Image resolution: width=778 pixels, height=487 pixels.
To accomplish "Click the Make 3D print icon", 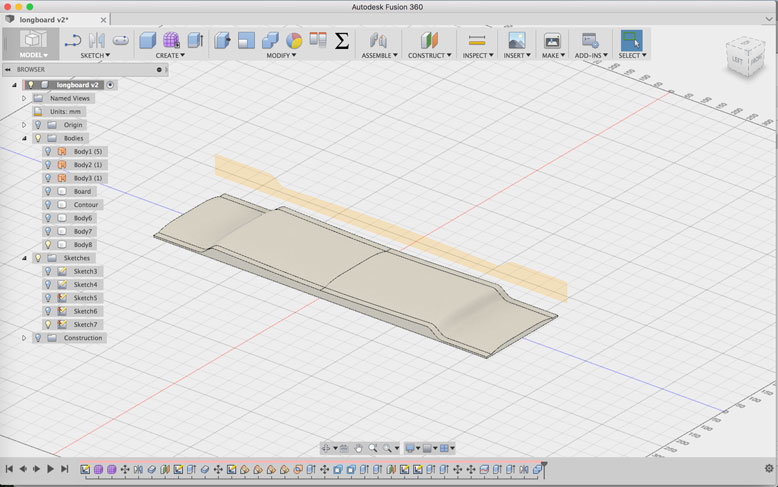I will click(552, 40).
